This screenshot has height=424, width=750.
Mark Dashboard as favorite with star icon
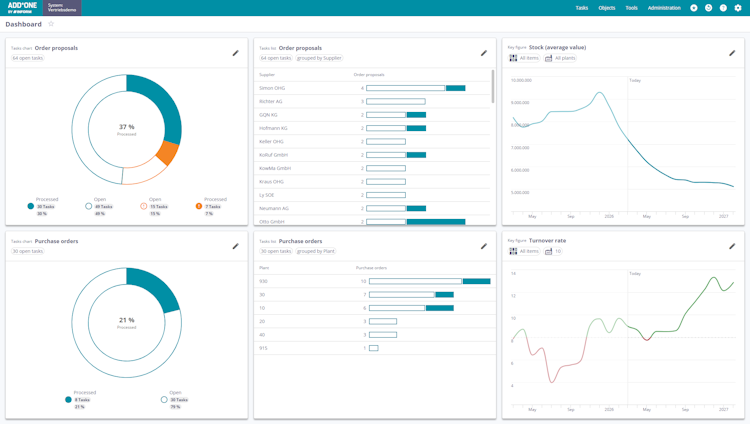(51, 24)
